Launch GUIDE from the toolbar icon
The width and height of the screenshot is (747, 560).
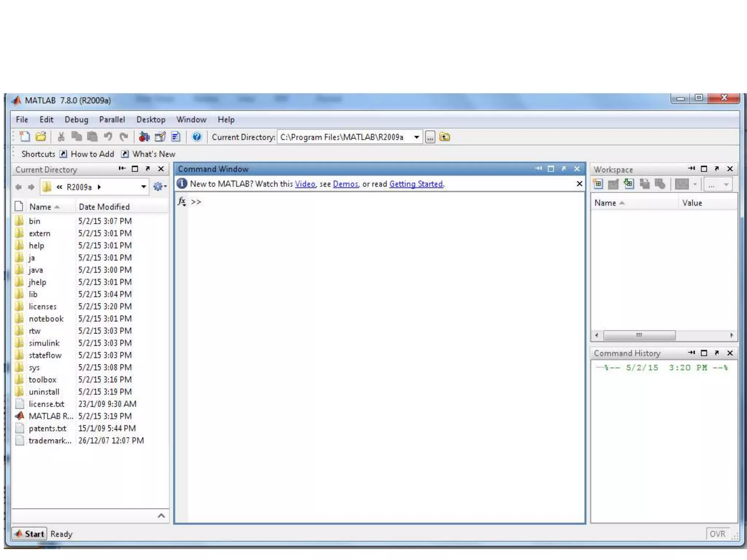[160, 137]
